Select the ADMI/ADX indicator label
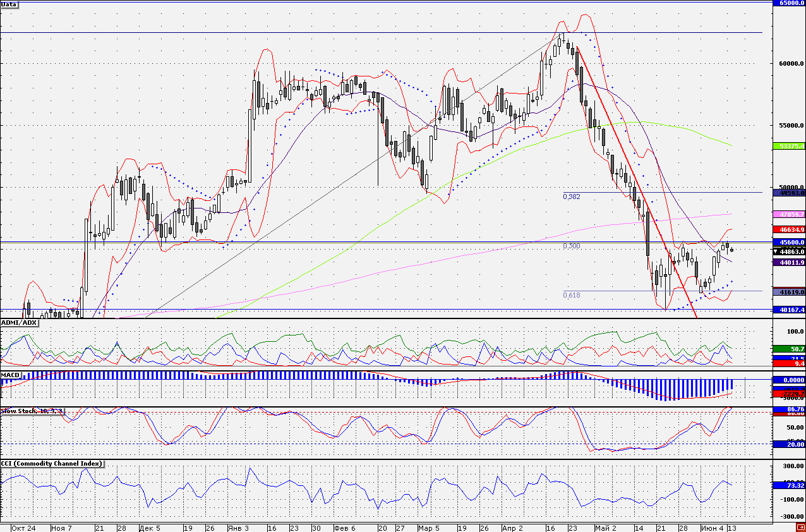The image size is (806, 532). pyautogui.click(x=20, y=323)
